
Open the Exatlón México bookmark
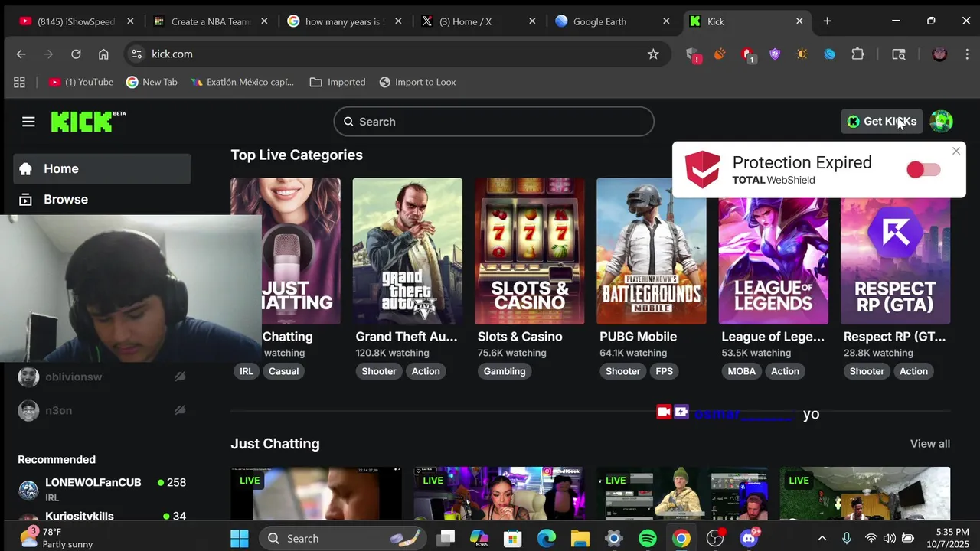point(242,82)
